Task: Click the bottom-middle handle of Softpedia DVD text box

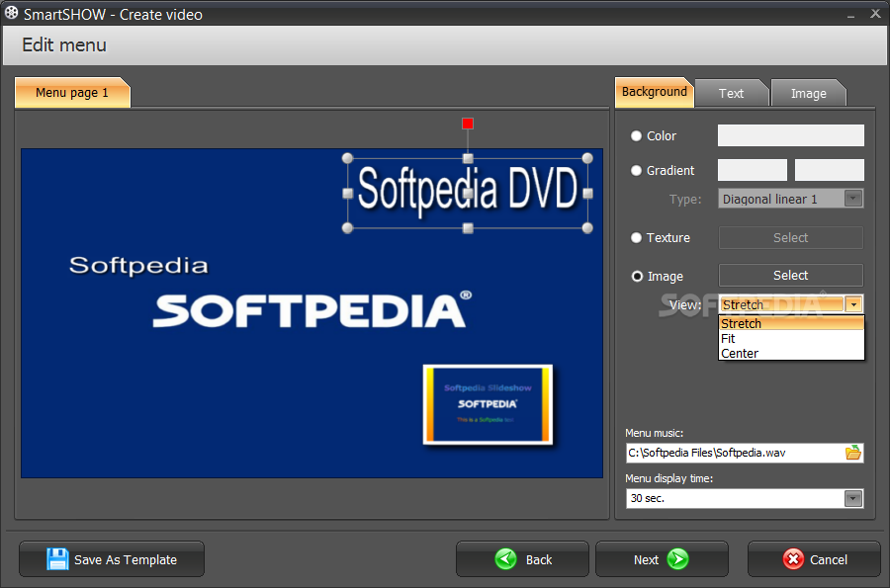Action: pos(468,228)
